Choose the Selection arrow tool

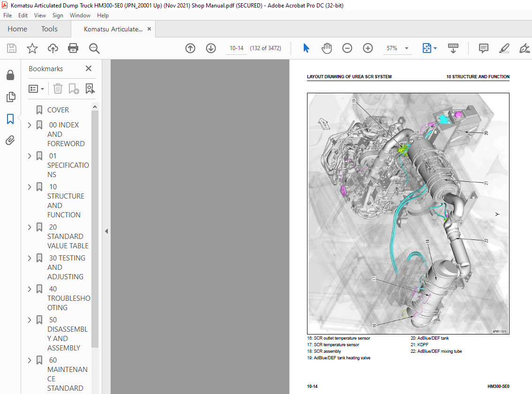tap(306, 48)
